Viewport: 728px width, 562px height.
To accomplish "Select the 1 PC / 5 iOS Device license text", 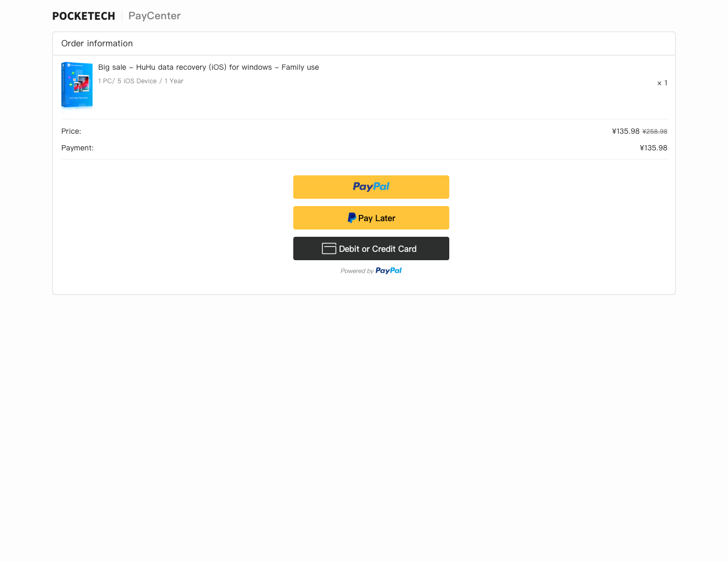I will pos(140,81).
